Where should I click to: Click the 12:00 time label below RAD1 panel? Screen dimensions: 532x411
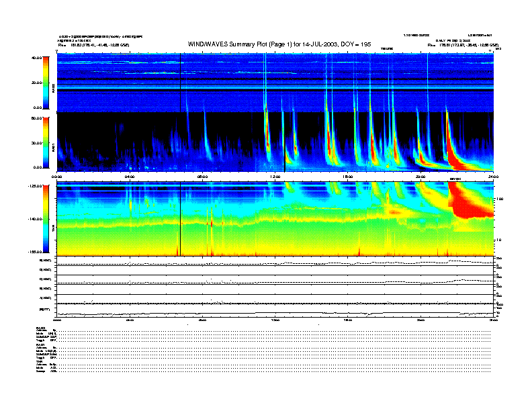point(275,177)
